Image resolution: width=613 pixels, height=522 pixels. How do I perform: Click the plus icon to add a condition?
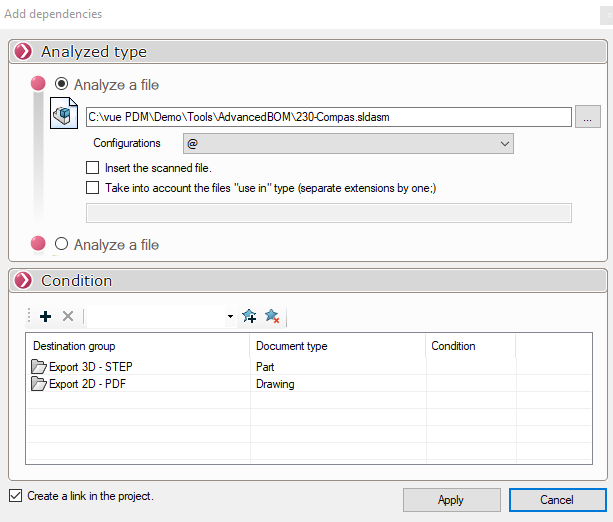tap(45, 316)
